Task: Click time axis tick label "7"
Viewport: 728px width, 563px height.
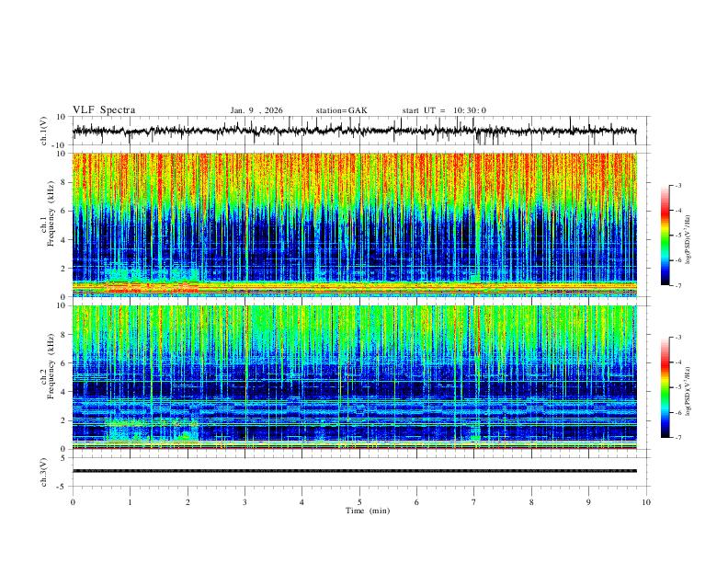Action: (x=474, y=502)
